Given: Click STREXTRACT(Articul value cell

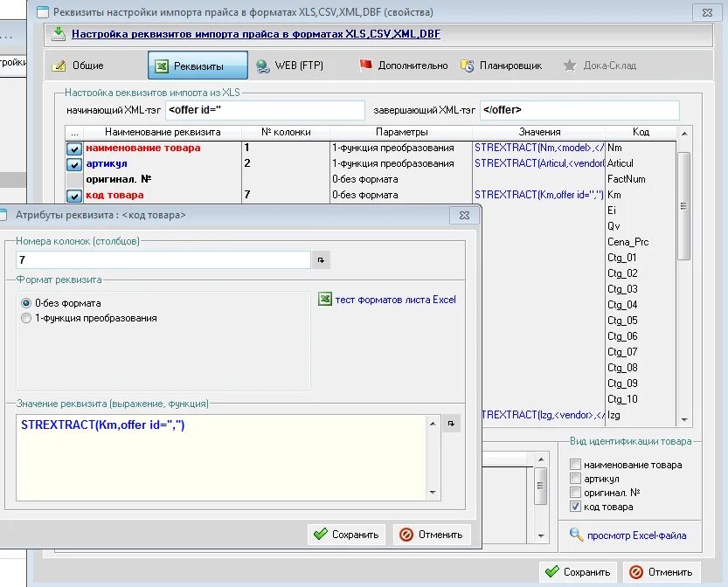Looking at the screenshot, I should point(539,163).
